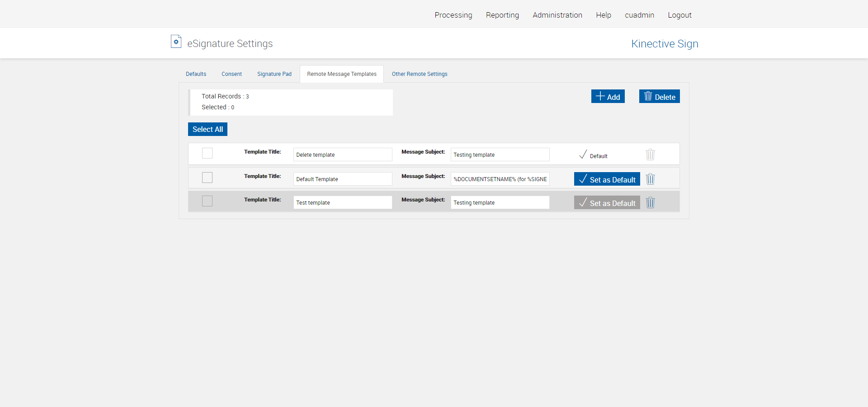Check the Delete template row checkbox
The width and height of the screenshot is (868, 407).
click(207, 153)
